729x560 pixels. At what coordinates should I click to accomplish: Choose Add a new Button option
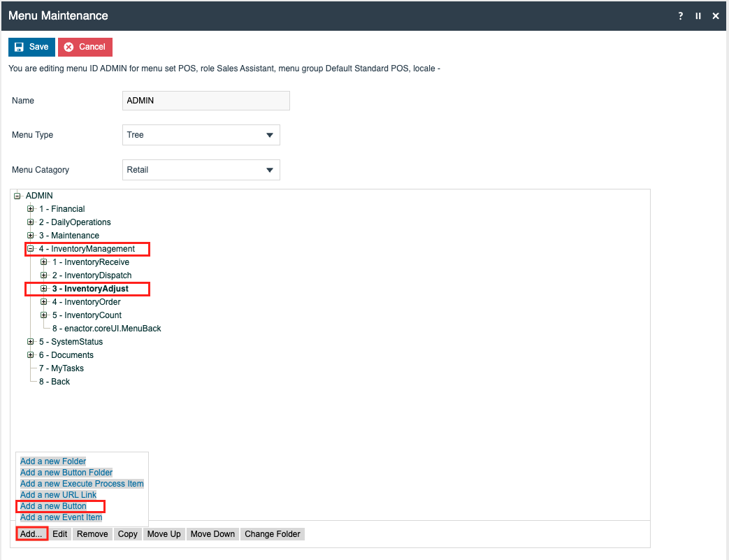(54, 506)
